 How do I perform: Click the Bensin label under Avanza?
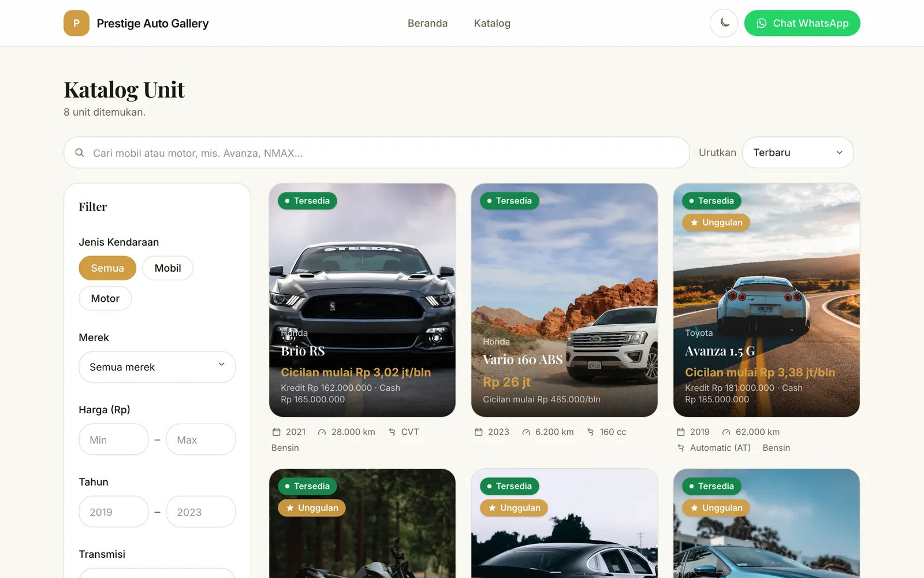(776, 448)
